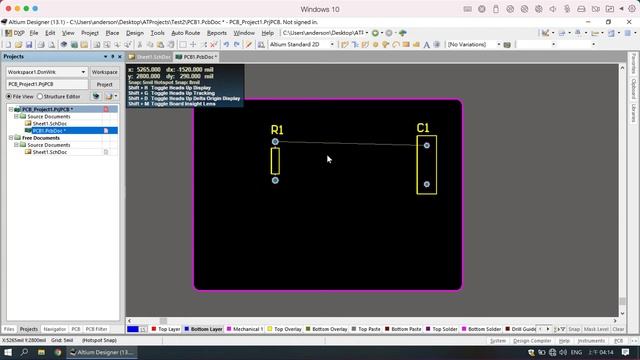Click the Mask Level button
Image resolution: width=640 pixels, height=360 pixels.
tap(596, 329)
